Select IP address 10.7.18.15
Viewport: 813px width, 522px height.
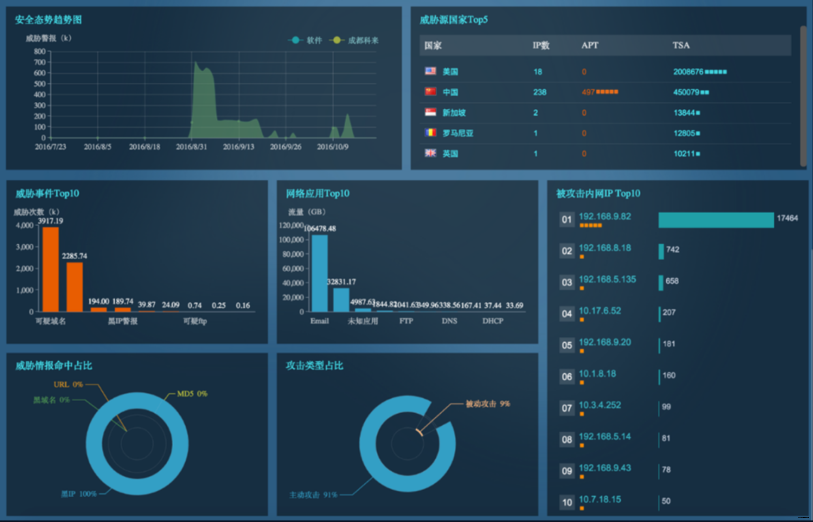point(599,499)
